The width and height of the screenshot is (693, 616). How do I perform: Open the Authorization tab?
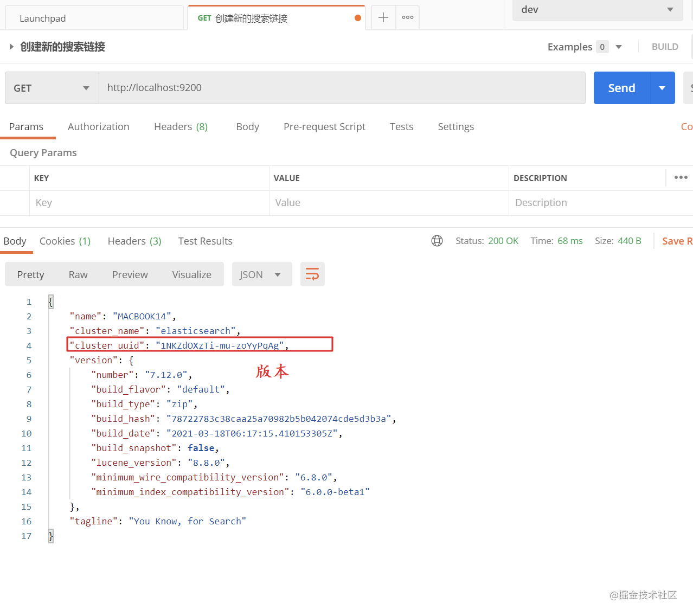[99, 126]
